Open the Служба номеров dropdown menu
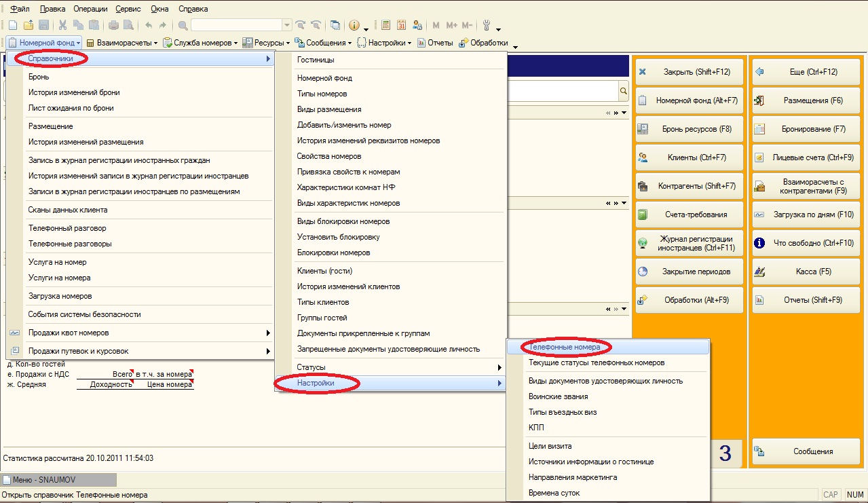This screenshot has width=868, height=503. point(201,43)
